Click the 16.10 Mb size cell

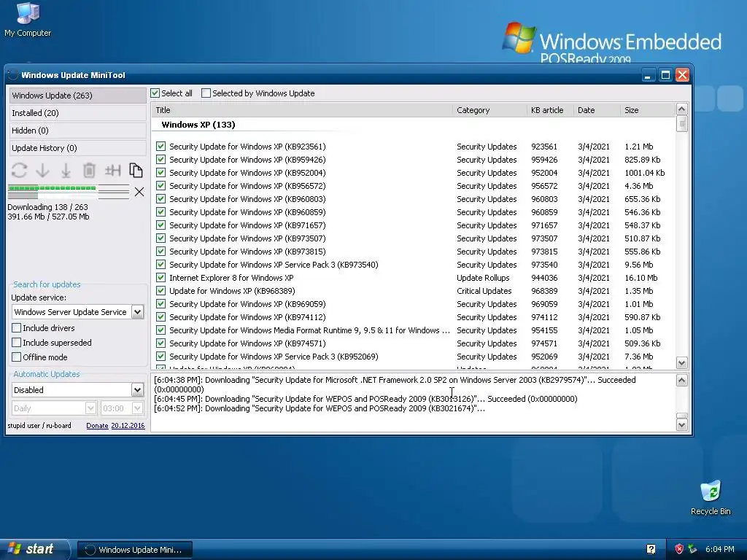[640, 278]
